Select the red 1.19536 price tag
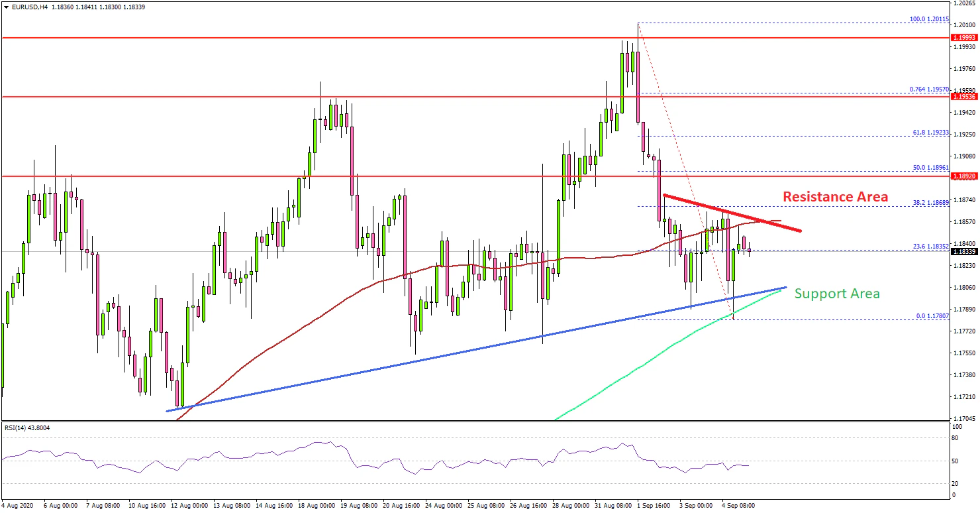 point(964,97)
